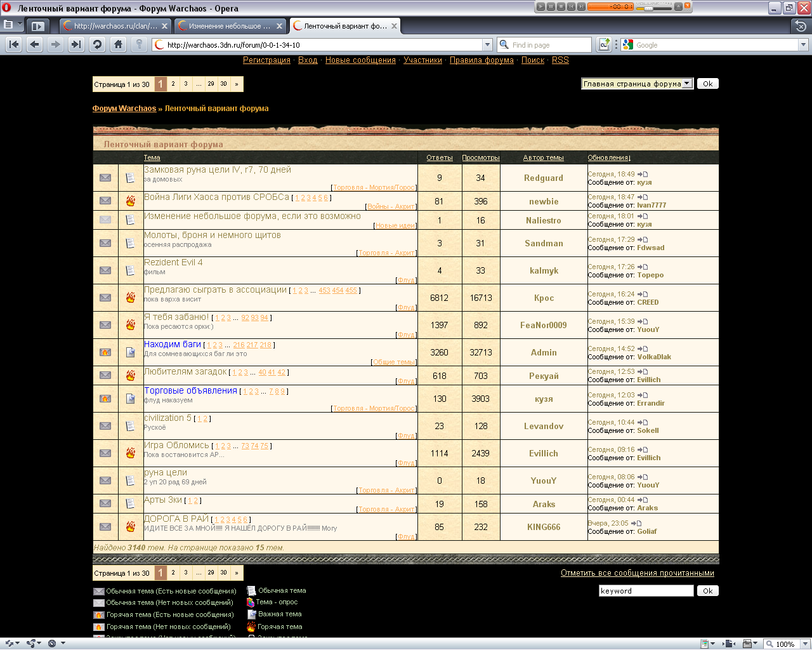Close the 'Изменение небольшое' tab
The image size is (812, 650).
click(x=280, y=26)
